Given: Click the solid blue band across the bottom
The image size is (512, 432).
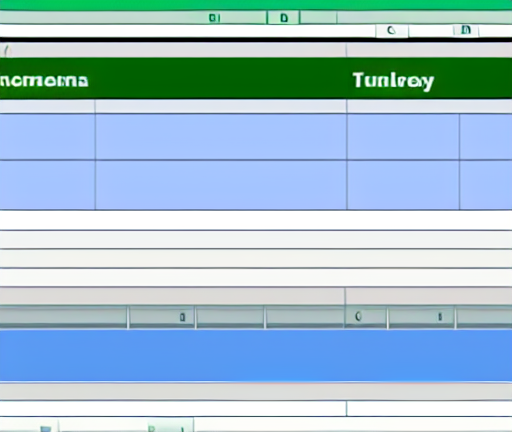Looking at the screenshot, I should [x=256, y=355].
